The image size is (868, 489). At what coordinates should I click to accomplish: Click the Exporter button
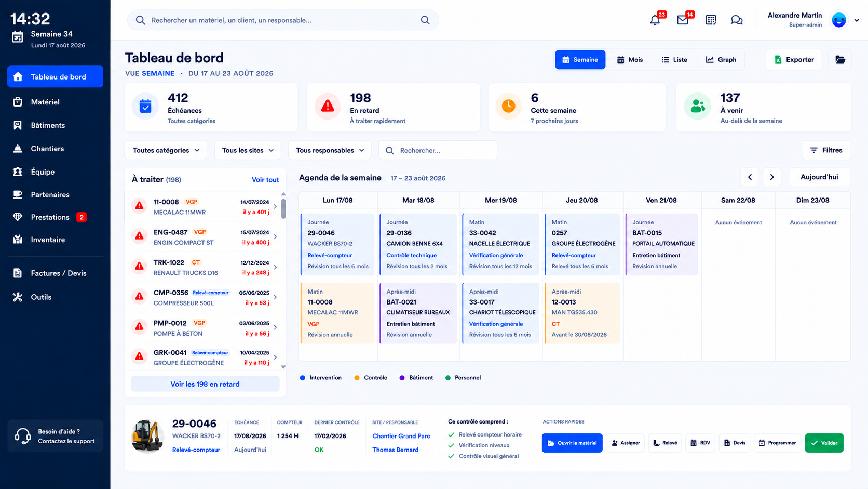tap(794, 60)
